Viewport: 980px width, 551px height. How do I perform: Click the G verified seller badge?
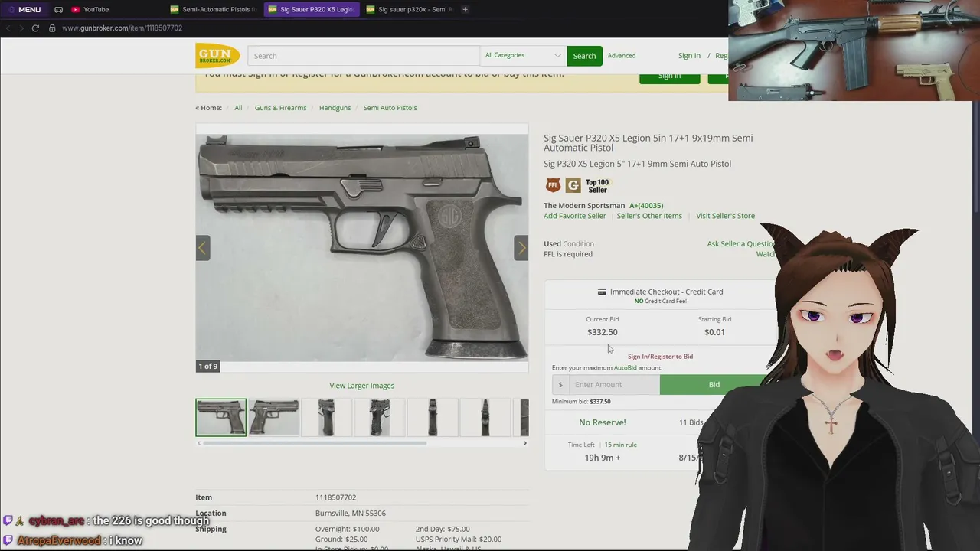point(573,185)
